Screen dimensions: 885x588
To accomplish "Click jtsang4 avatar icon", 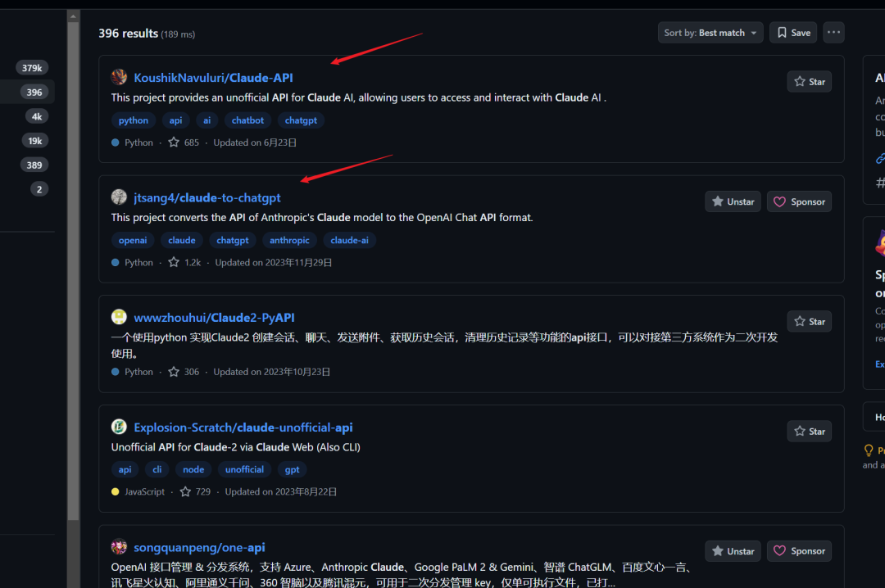I will (119, 197).
